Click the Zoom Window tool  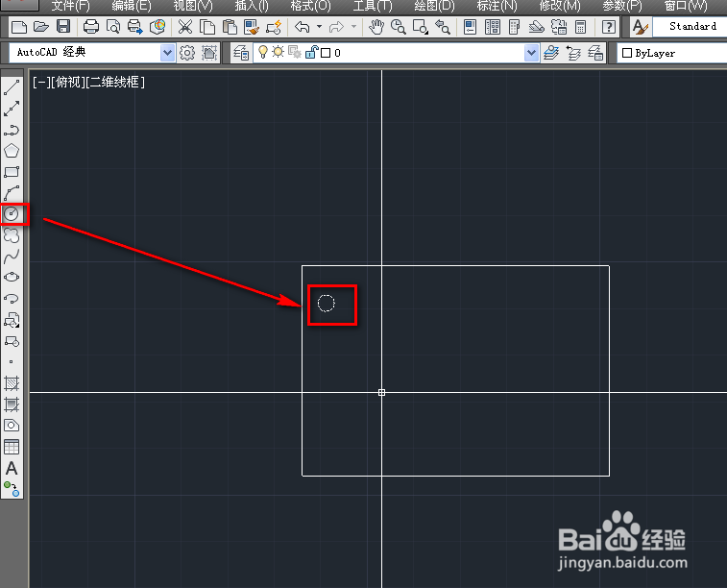421,27
